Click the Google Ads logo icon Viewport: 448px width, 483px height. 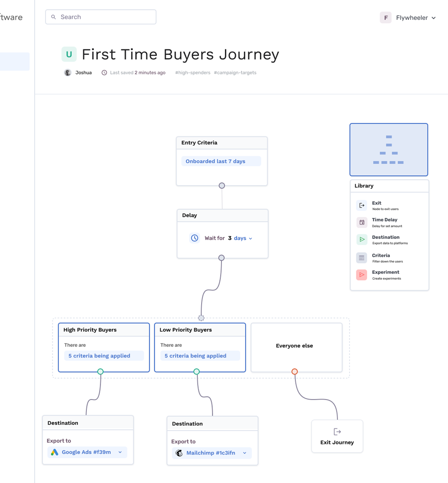point(55,452)
